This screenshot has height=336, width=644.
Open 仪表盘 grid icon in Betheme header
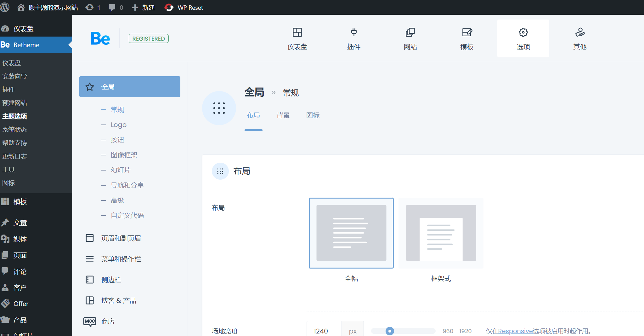pos(297,32)
